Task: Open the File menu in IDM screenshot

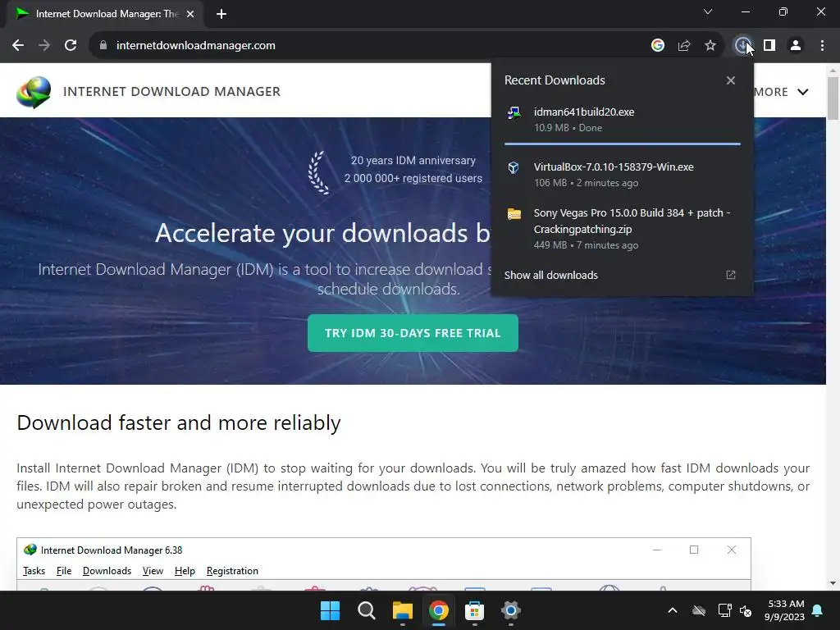Action: coord(64,571)
